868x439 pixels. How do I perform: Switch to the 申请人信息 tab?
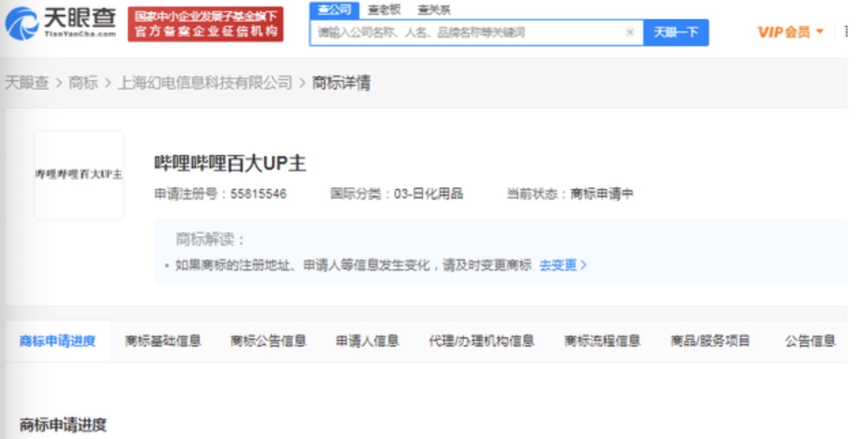(x=367, y=341)
